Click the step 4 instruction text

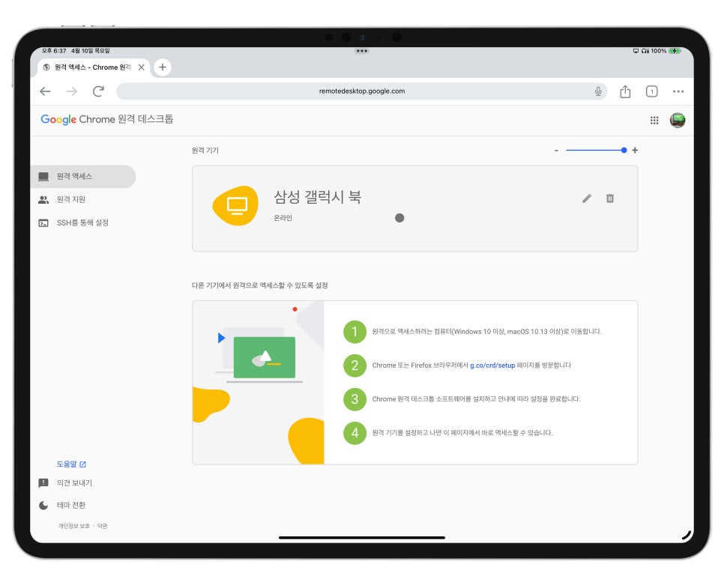pos(462,433)
